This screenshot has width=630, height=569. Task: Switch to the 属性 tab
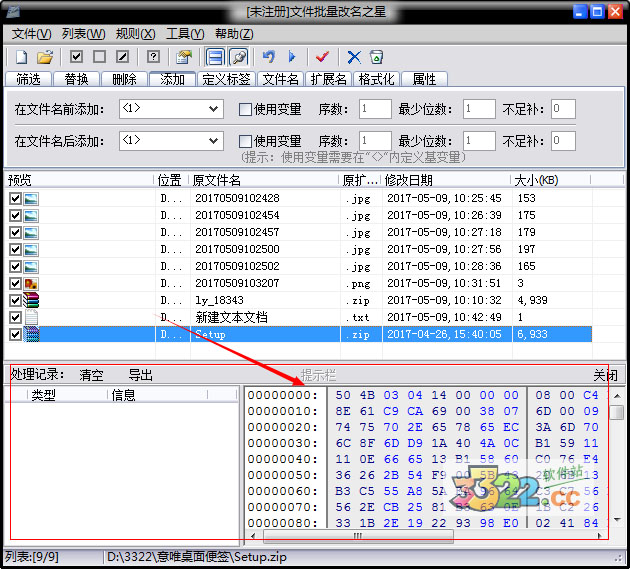pyautogui.click(x=424, y=79)
